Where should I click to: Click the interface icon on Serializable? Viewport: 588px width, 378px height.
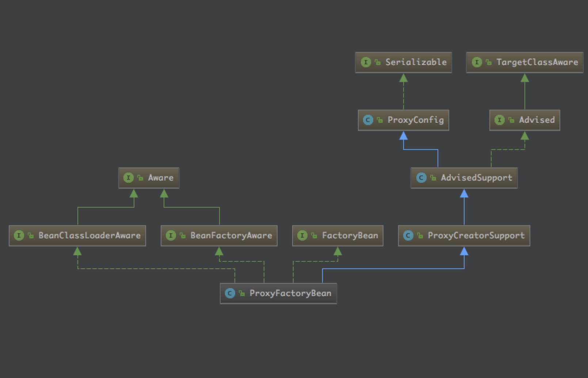(x=366, y=62)
